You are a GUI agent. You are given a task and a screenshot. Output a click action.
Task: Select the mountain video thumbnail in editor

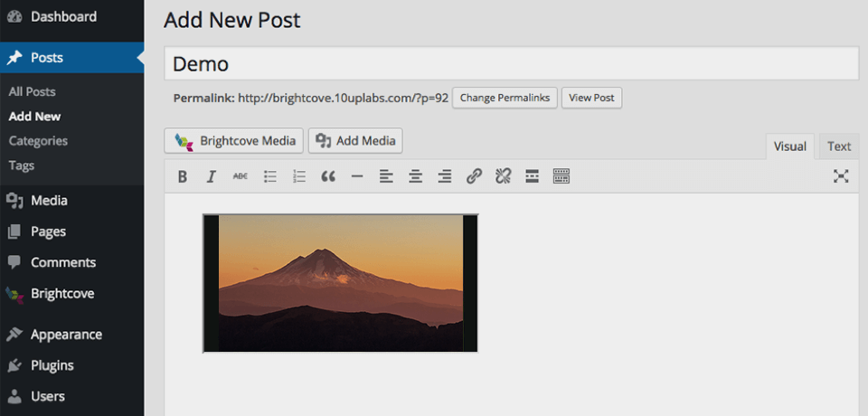pos(341,283)
